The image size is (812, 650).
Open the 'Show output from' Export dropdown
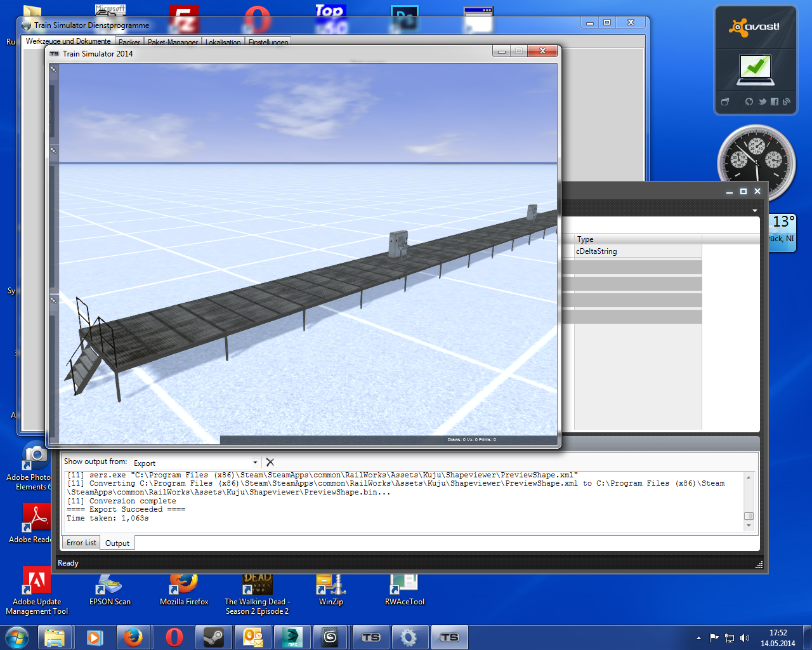click(195, 463)
